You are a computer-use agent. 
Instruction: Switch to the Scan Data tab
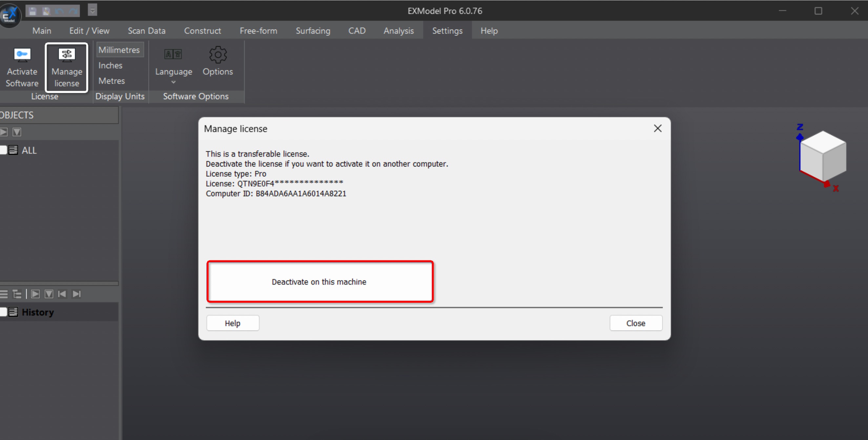(146, 31)
